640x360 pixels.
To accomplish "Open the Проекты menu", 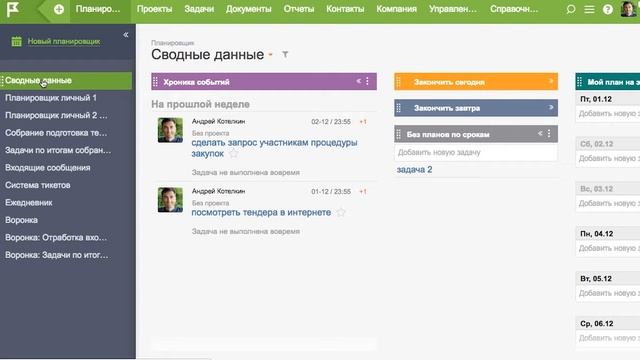I will (x=154, y=9).
